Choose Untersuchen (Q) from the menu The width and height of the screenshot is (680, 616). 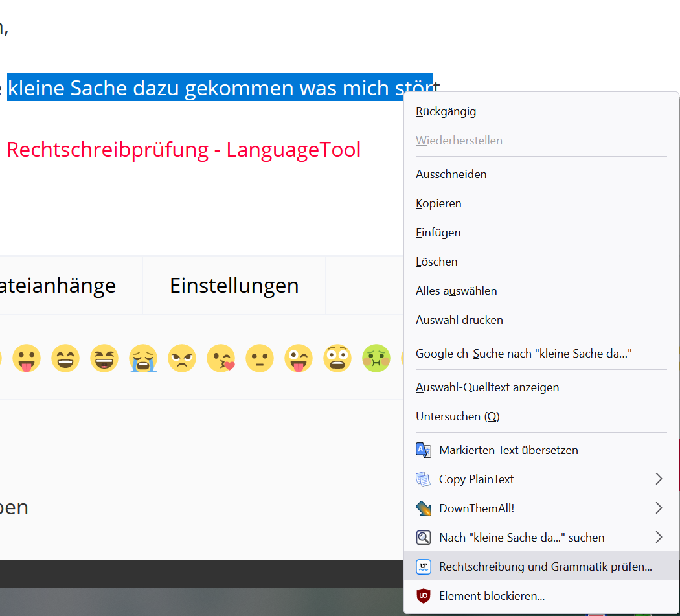click(541, 416)
